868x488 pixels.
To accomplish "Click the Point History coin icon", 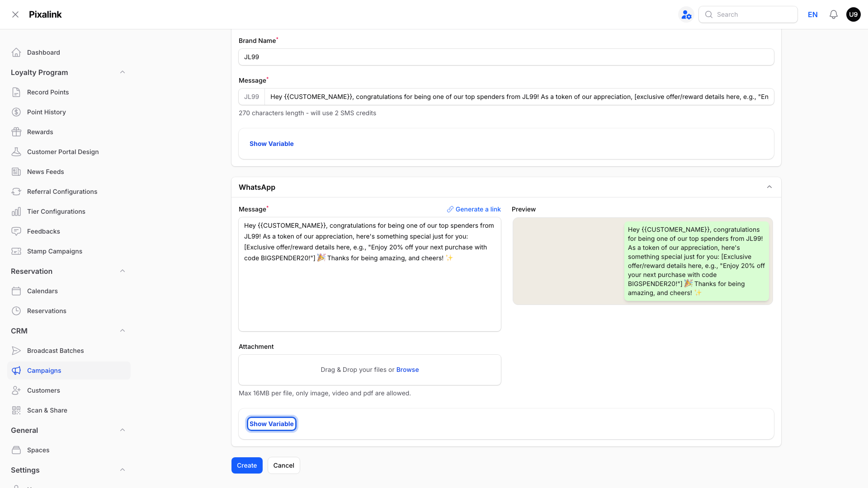I will click(x=16, y=112).
